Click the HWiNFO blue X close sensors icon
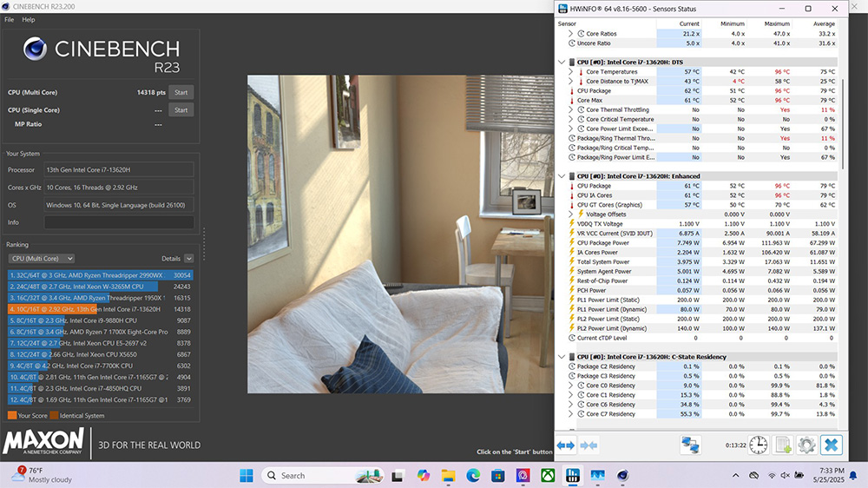Image resolution: width=868 pixels, height=488 pixels. 831,445
